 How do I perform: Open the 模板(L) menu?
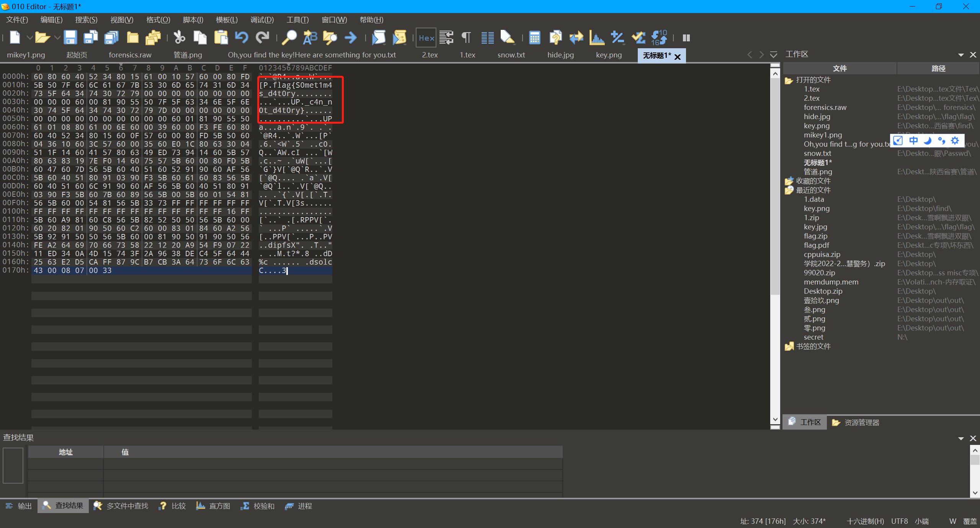pos(227,20)
